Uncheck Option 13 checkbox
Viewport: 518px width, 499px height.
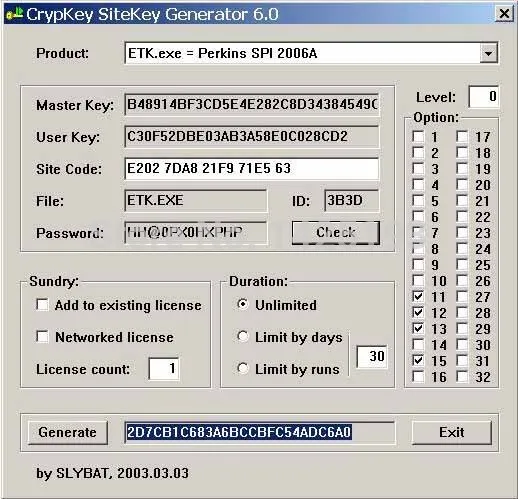pyautogui.click(x=418, y=328)
